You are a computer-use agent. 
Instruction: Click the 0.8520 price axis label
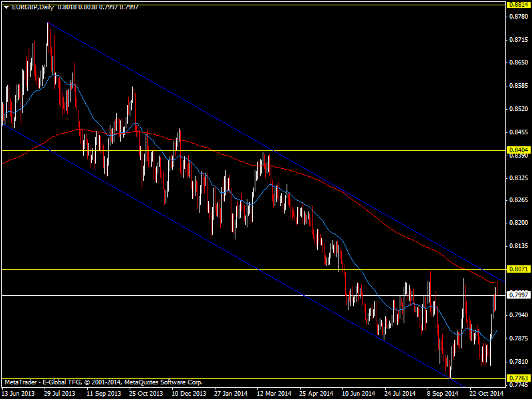[x=519, y=109]
